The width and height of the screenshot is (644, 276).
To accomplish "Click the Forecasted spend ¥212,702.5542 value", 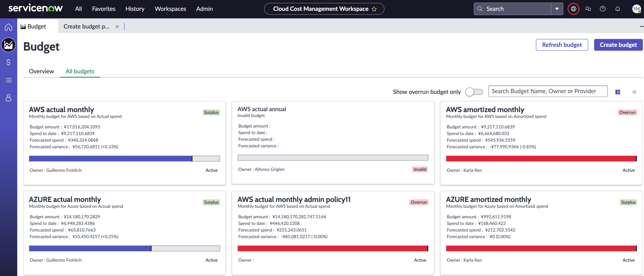I will (500, 230).
